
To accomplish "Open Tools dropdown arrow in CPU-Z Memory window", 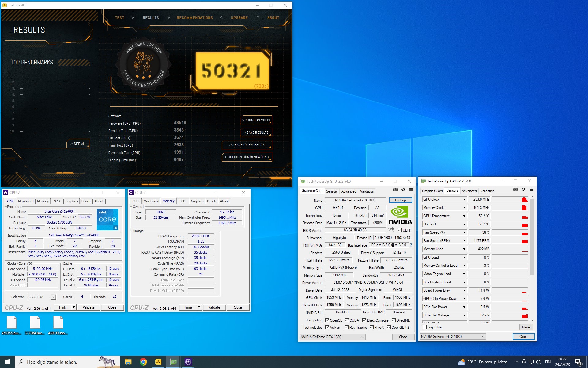I will tap(199, 307).
